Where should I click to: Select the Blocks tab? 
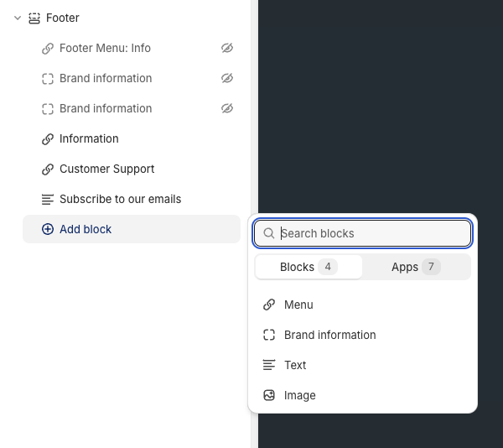pyautogui.click(x=308, y=267)
